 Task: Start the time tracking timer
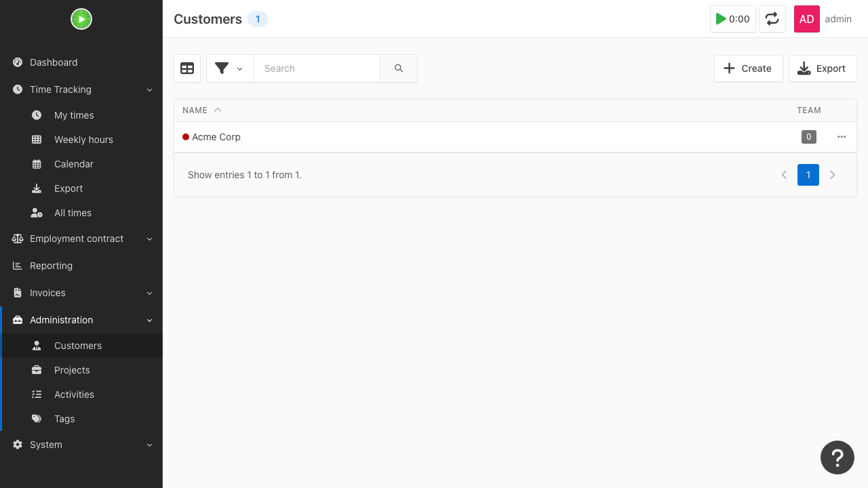coord(733,19)
